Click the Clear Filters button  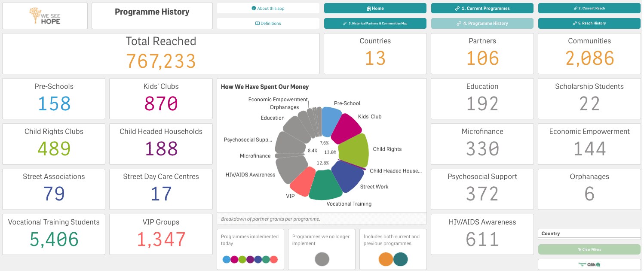pyautogui.click(x=589, y=249)
